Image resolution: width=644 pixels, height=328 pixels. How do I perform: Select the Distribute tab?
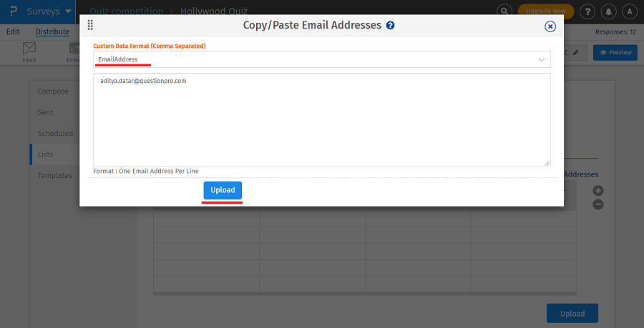[x=52, y=31]
